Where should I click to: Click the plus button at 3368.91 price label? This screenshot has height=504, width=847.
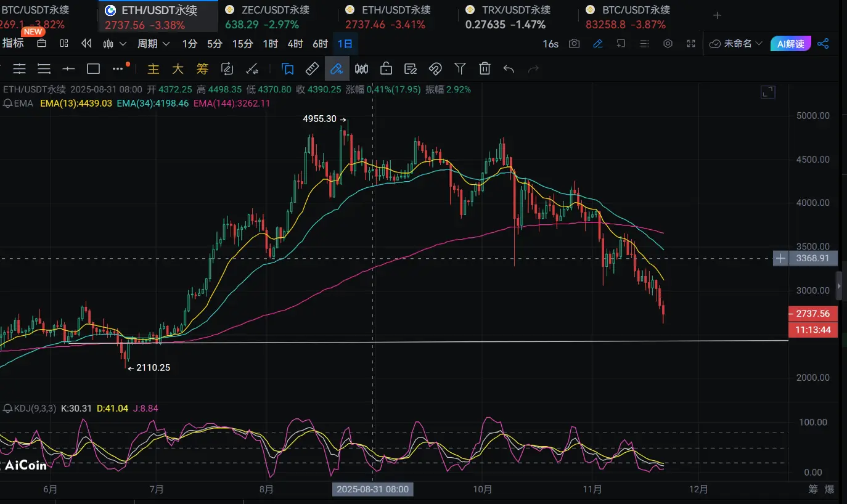tap(780, 259)
